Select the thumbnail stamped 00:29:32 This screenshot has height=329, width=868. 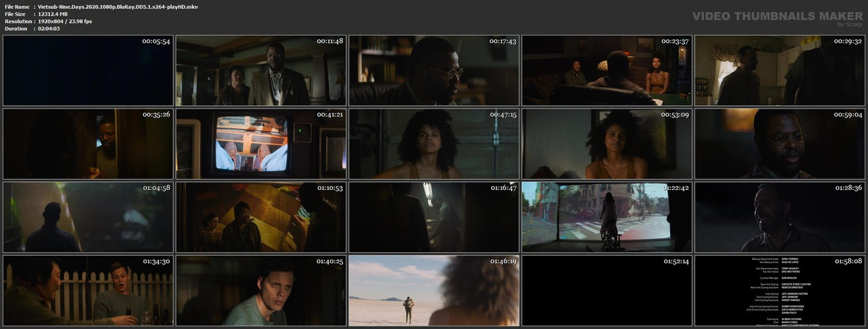pyautogui.click(x=780, y=71)
